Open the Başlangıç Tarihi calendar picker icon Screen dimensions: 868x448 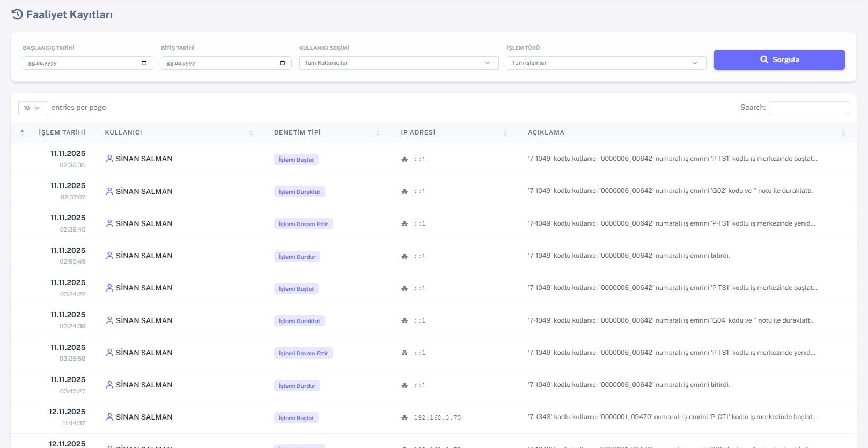tap(144, 63)
